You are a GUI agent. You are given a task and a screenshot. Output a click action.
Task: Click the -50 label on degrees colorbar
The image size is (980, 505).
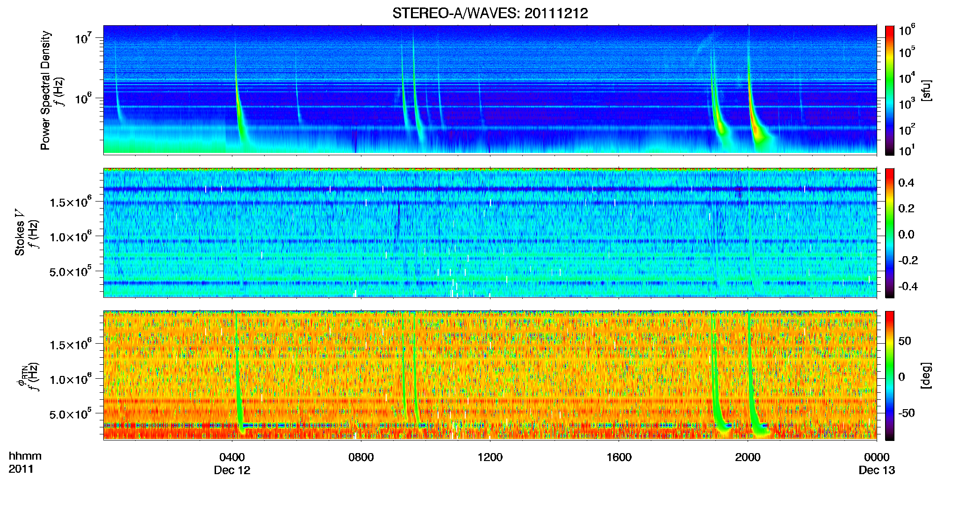click(x=907, y=413)
